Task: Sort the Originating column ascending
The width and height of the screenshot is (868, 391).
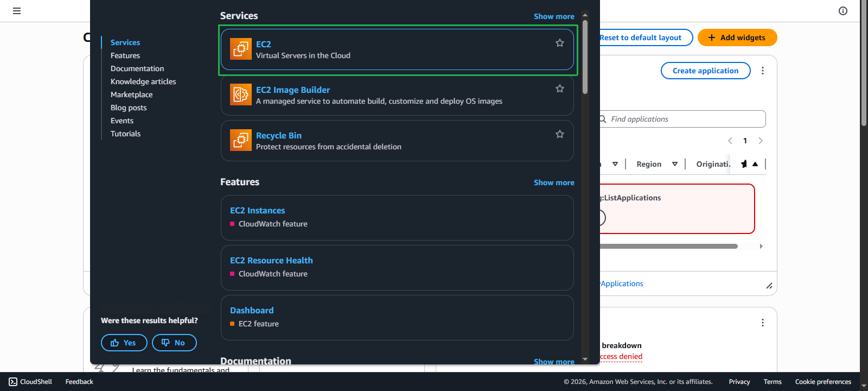Action: click(x=755, y=164)
